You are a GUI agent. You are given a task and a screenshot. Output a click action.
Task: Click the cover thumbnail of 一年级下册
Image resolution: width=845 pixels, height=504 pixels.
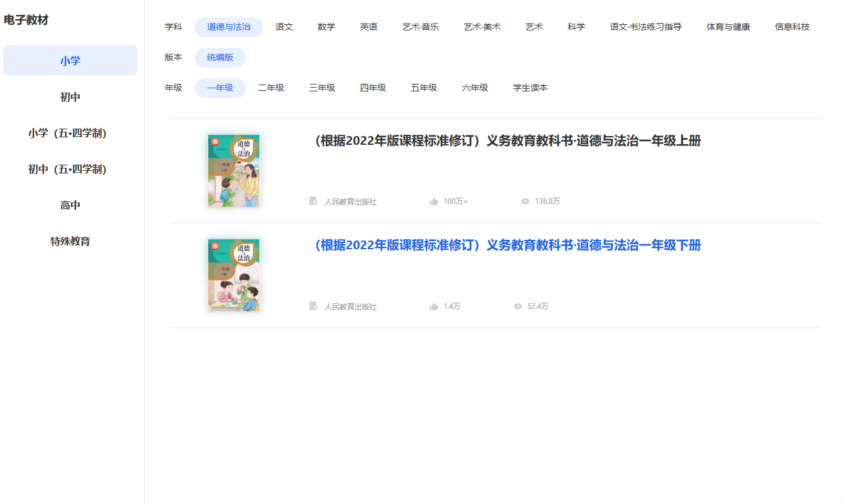234,274
